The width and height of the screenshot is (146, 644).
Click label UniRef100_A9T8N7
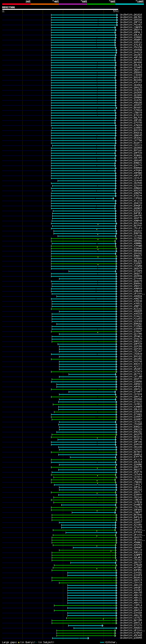tap(131, 567)
